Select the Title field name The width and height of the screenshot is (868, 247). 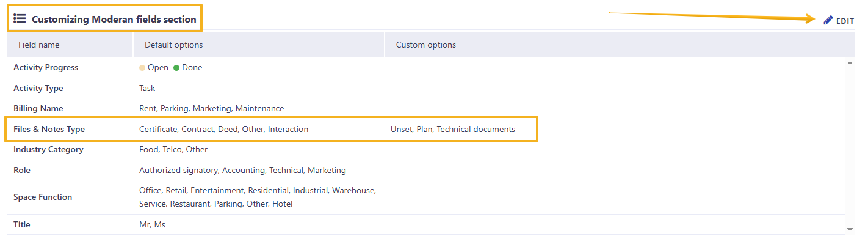tap(22, 224)
